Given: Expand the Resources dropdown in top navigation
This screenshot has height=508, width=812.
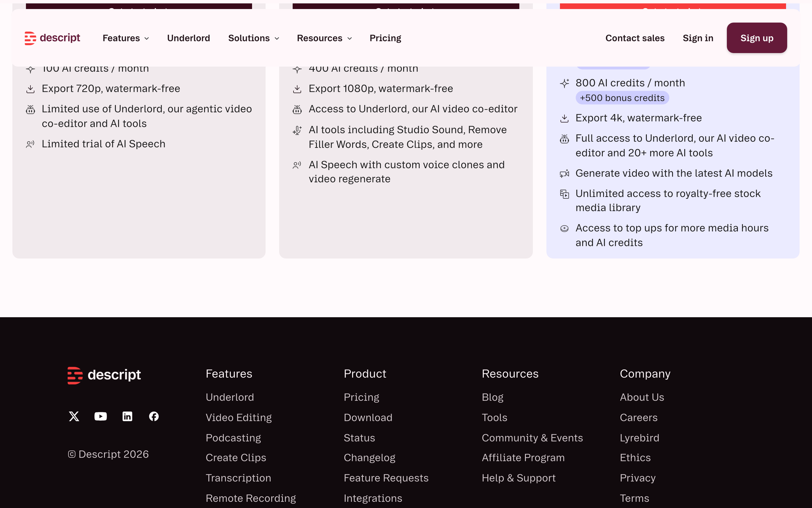Looking at the screenshot, I should tap(325, 38).
